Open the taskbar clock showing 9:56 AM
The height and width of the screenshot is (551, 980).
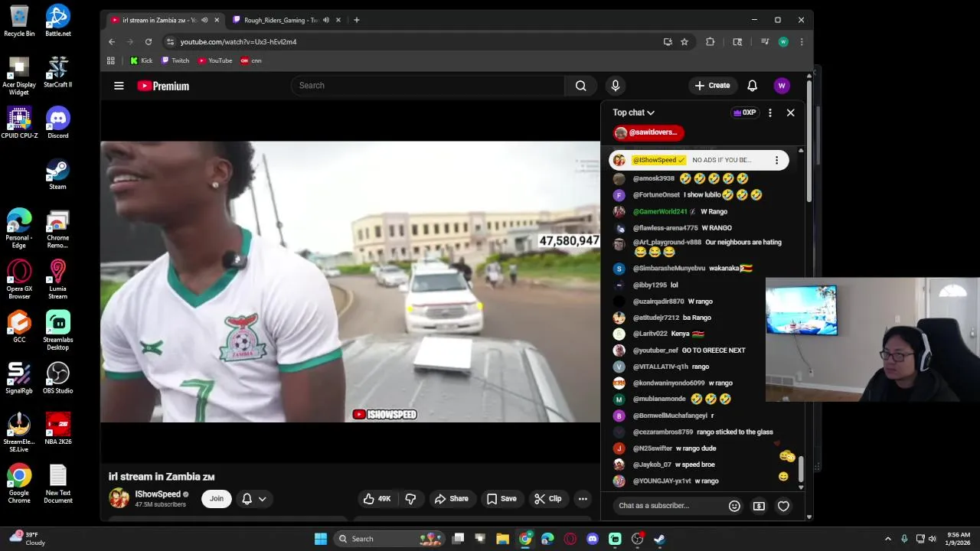(959, 539)
